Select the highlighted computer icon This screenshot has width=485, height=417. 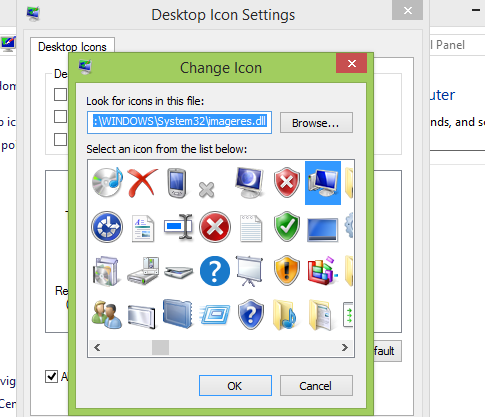coord(323,183)
